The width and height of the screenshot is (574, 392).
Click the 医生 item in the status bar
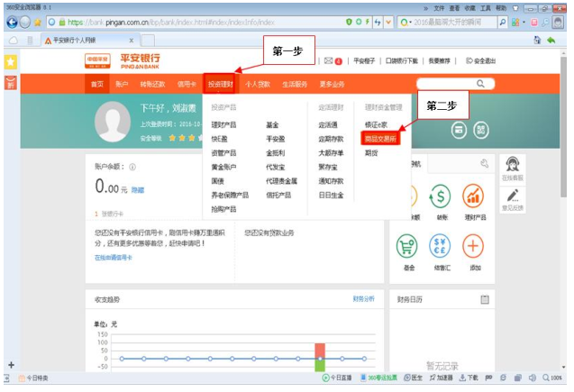click(x=413, y=378)
